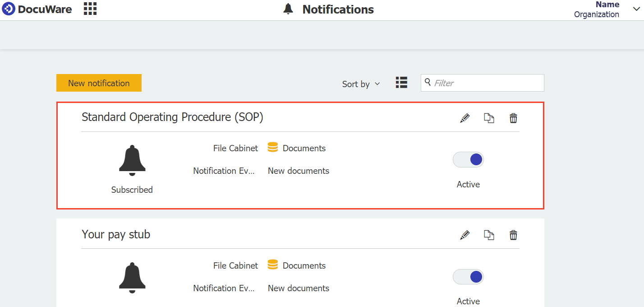Image resolution: width=644 pixels, height=307 pixels.
Task: Open the Sort by dropdown
Action: [x=361, y=84]
